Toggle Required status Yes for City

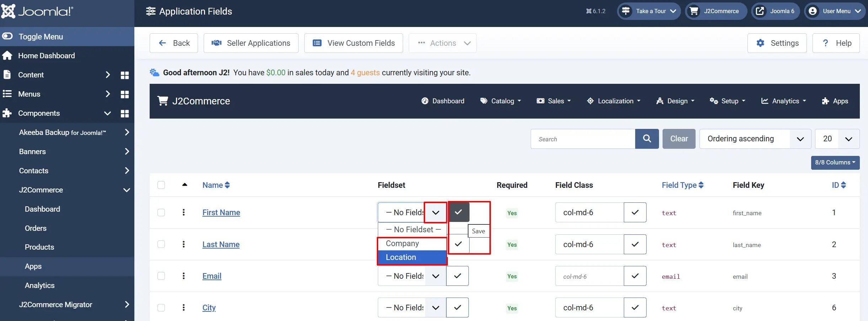point(512,308)
